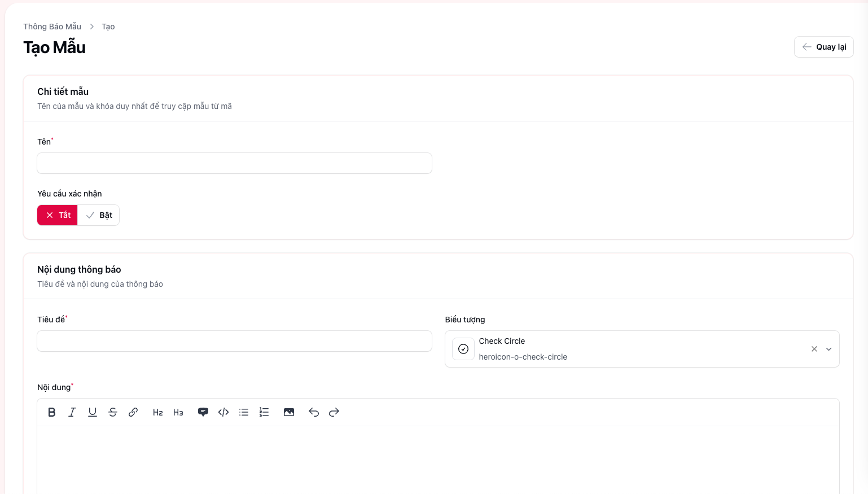Toggle underline formatting

pos(92,412)
